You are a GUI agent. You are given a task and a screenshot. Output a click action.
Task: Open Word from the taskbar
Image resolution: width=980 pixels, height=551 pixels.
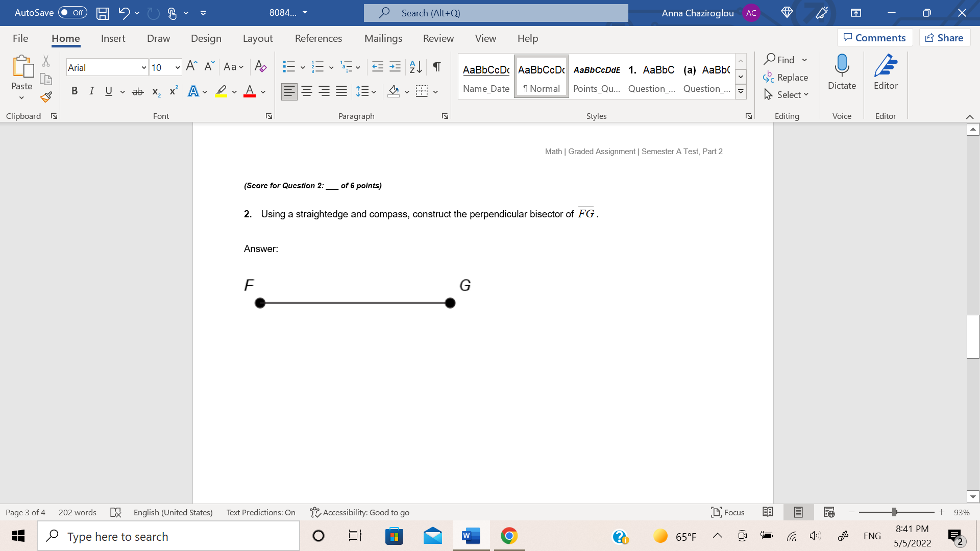click(470, 536)
